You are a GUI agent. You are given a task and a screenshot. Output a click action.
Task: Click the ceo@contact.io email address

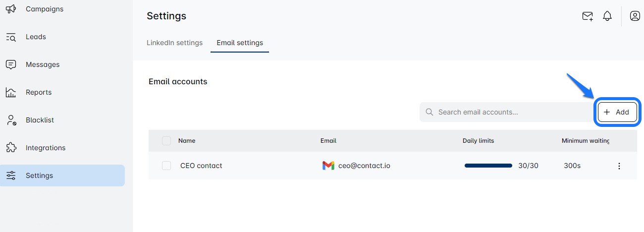[364, 166]
